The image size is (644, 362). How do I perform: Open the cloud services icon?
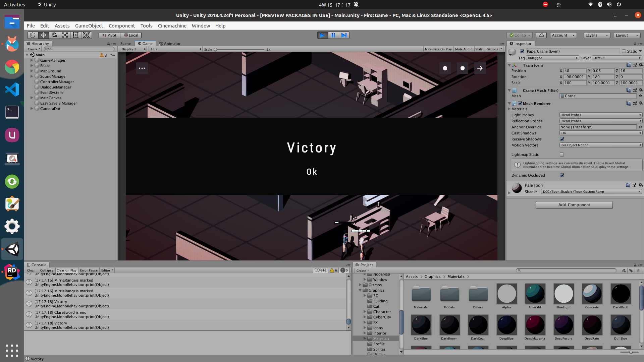click(x=541, y=35)
